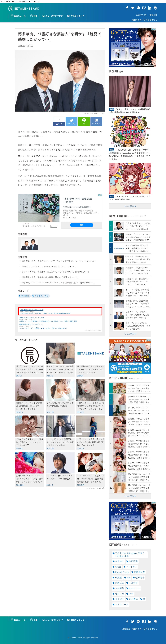Image resolution: width=166 pixels, height=644 pixels.
Task: Open the Evernote icon in the top header
Action: tap(155, 8)
